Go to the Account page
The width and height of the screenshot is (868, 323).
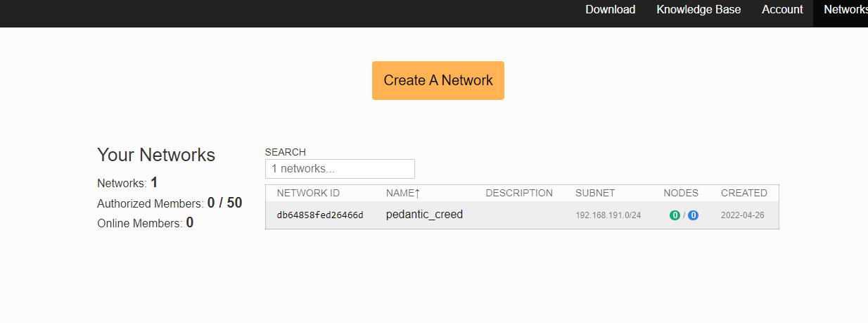782,10
